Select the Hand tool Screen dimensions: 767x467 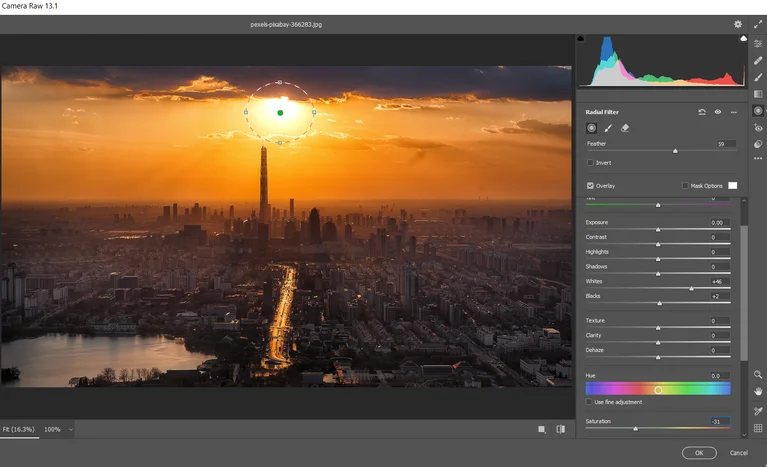pyautogui.click(x=758, y=391)
